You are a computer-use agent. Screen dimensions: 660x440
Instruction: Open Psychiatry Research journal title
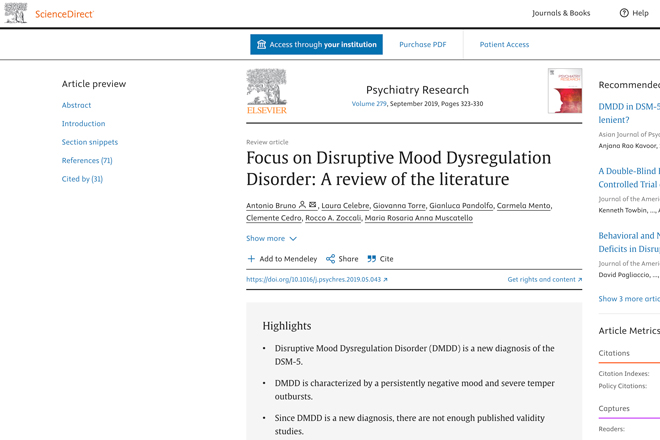[417, 90]
